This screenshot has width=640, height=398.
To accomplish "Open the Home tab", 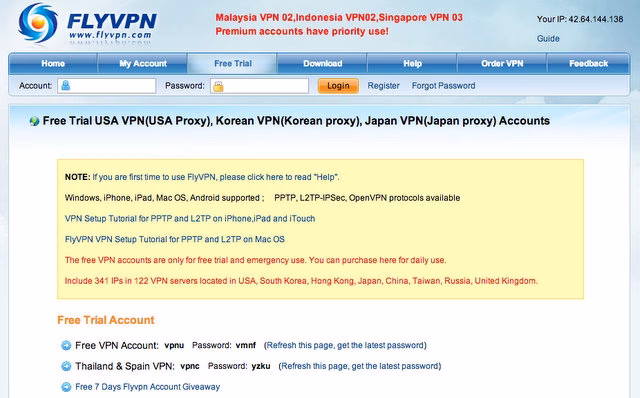I will pos(53,63).
